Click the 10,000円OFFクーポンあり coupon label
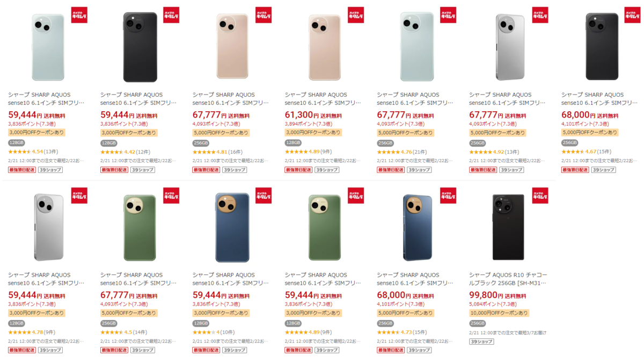The width and height of the screenshot is (644, 362). tap(499, 313)
